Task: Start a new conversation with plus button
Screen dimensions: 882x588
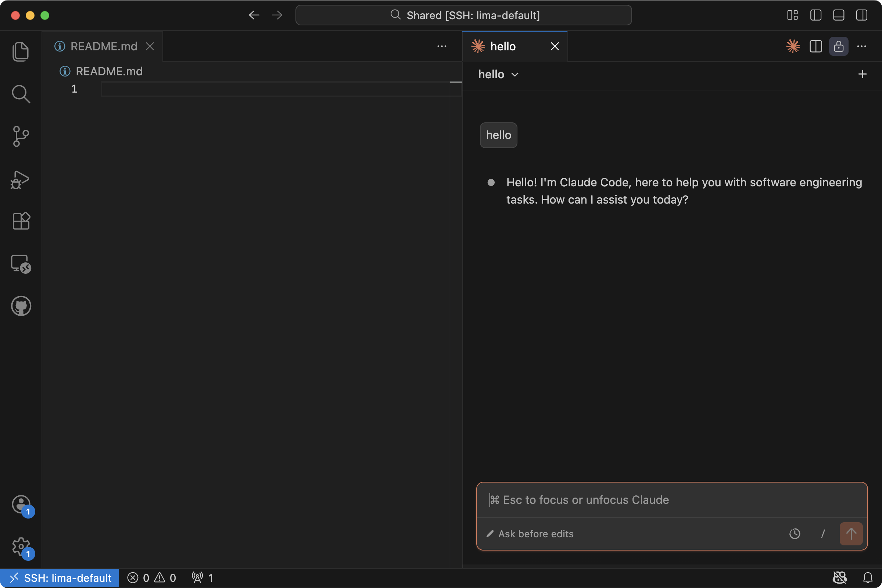Action: [862, 74]
